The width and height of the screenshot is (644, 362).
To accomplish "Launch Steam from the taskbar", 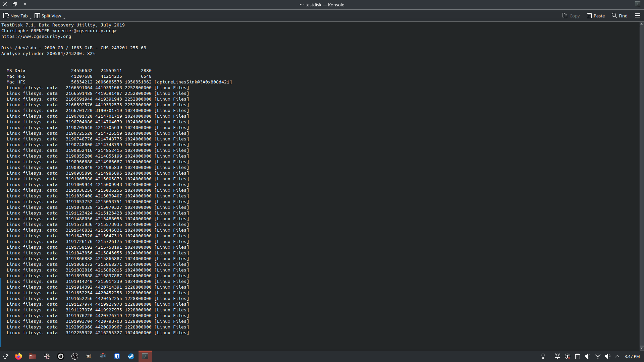I will point(131,356).
